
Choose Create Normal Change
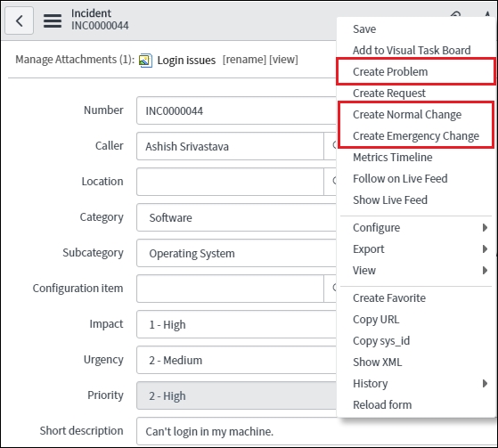tap(407, 114)
